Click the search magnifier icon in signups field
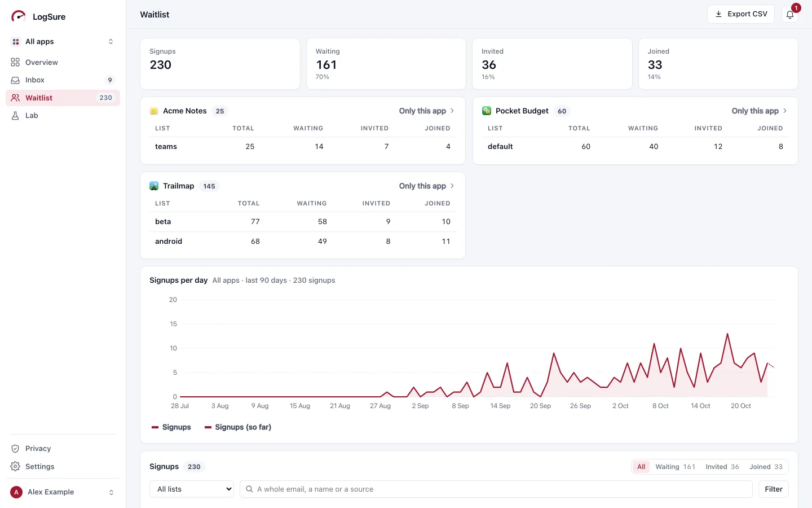This screenshot has width=812, height=508. click(249, 489)
